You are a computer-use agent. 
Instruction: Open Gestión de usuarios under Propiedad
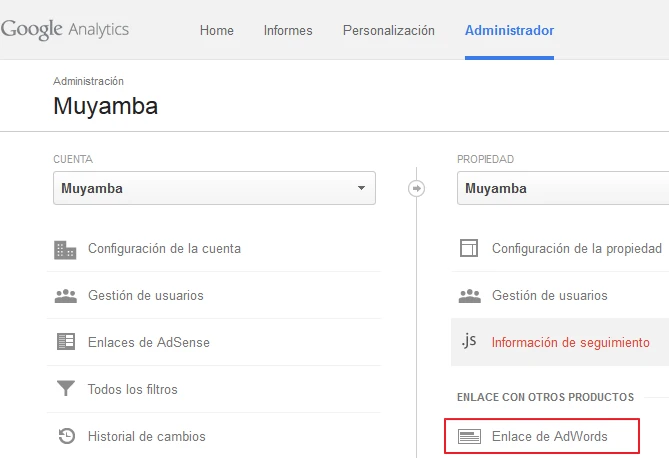coord(550,295)
